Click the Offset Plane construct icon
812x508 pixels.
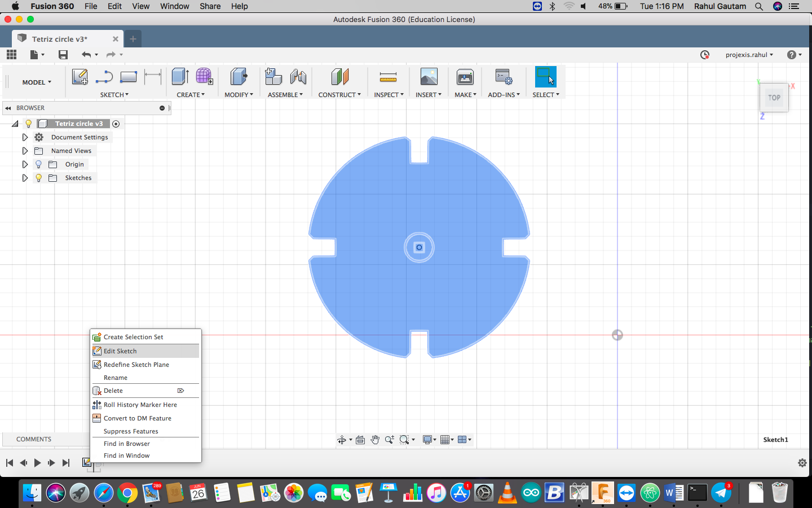point(339,77)
